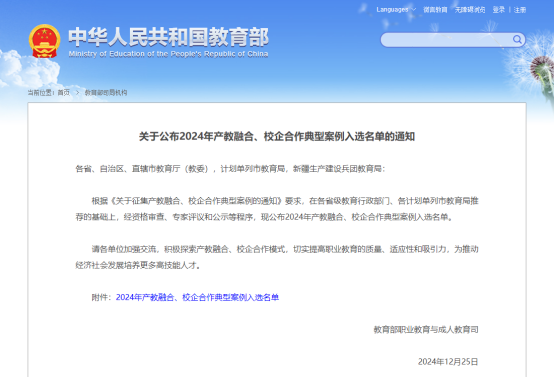Open the 教育部司局机构 breadcrumb link

click(106, 93)
